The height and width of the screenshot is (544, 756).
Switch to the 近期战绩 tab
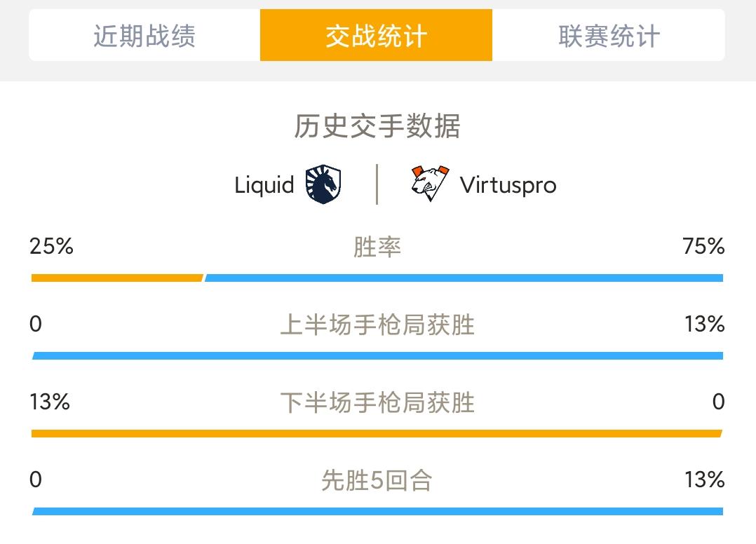[144, 35]
